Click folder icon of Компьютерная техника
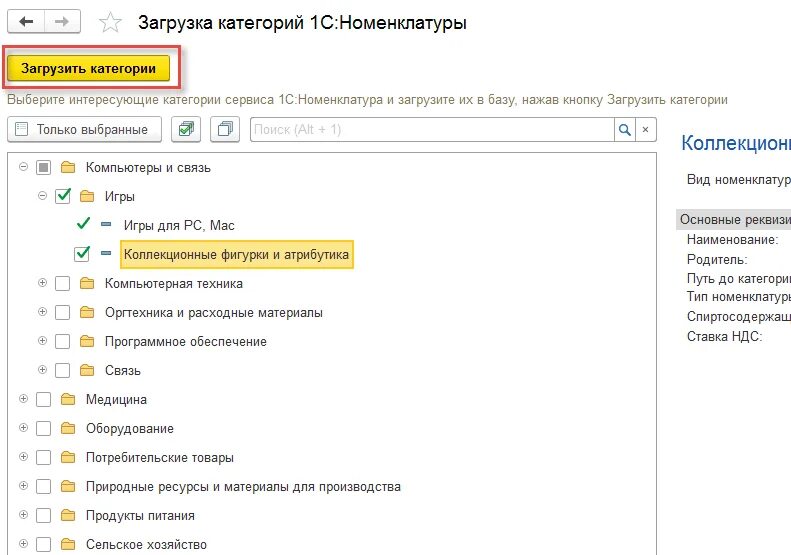 click(87, 283)
